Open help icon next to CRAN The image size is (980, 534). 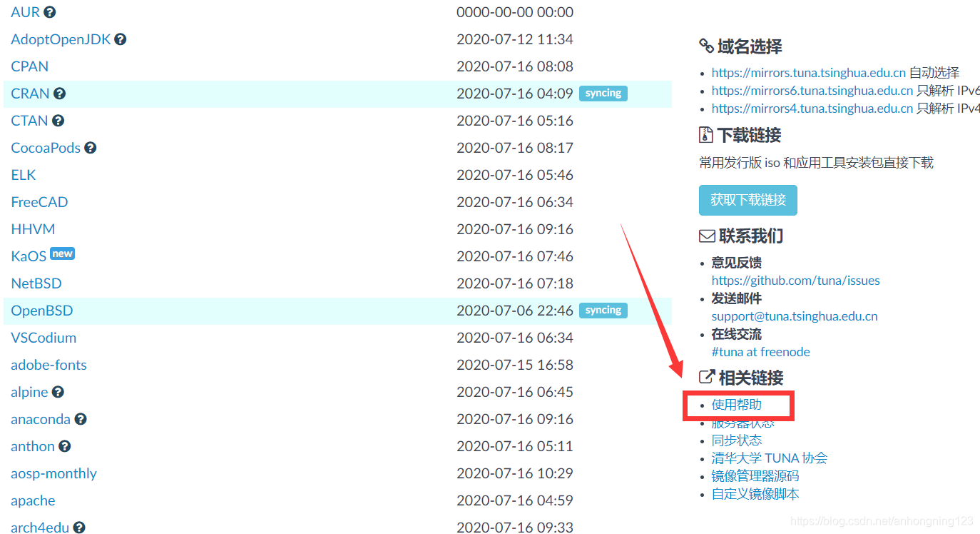pyautogui.click(x=60, y=94)
